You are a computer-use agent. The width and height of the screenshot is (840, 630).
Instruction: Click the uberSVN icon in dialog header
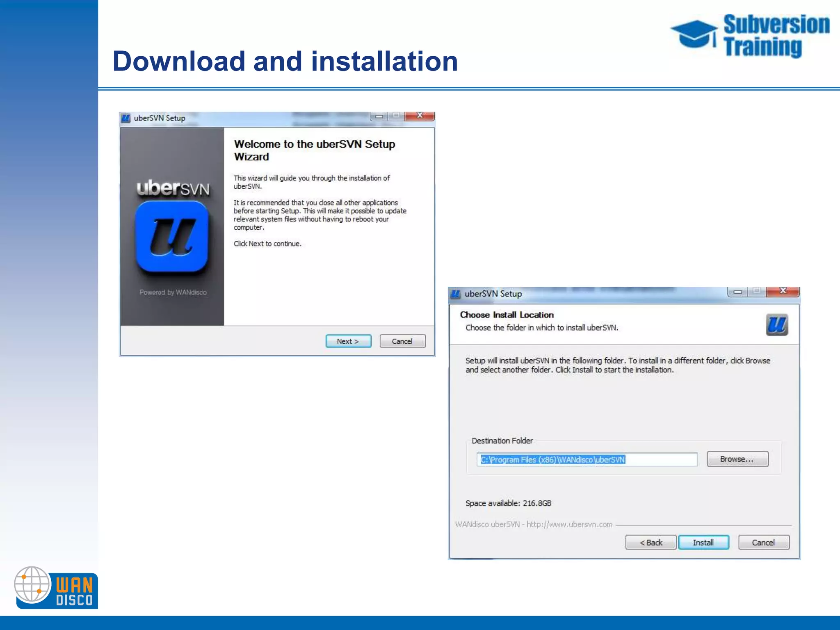click(x=776, y=325)
